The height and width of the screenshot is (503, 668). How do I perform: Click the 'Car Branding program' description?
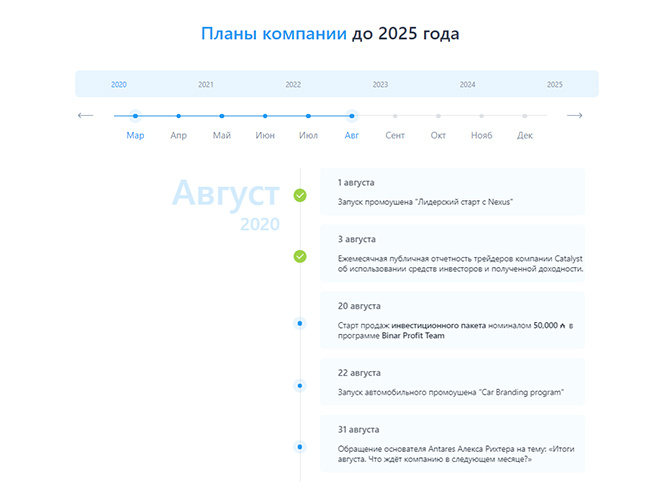tap(451, 392)
